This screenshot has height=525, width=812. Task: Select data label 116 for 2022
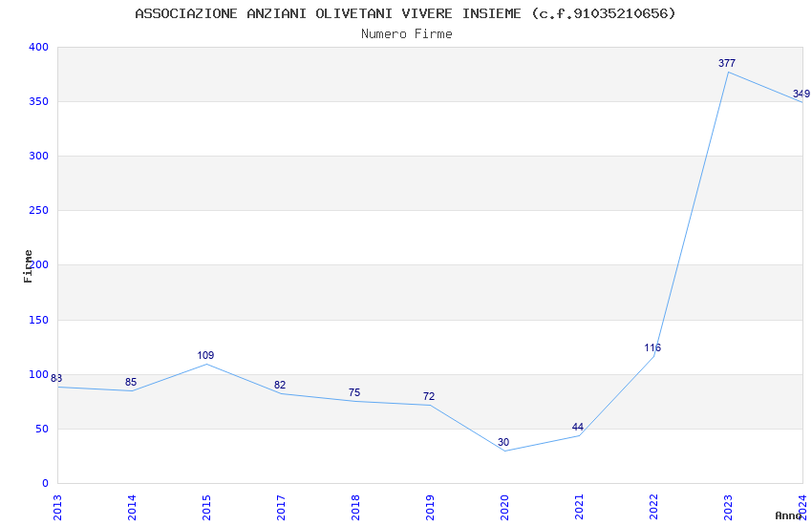pos(652,348)
